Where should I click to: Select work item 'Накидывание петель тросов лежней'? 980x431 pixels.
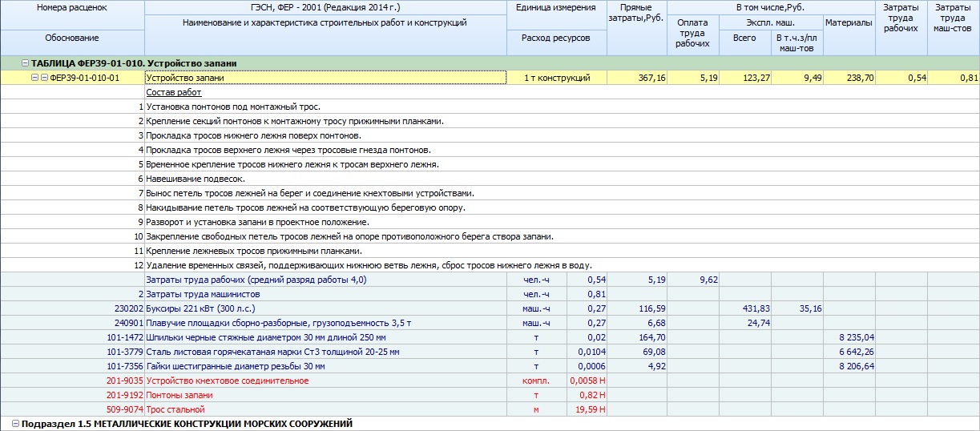[305, 207]
